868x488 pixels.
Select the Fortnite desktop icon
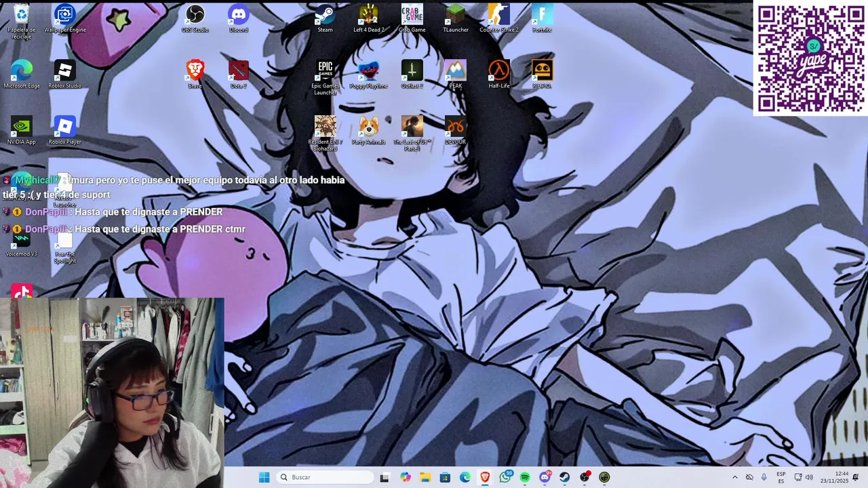pos(542,19)
